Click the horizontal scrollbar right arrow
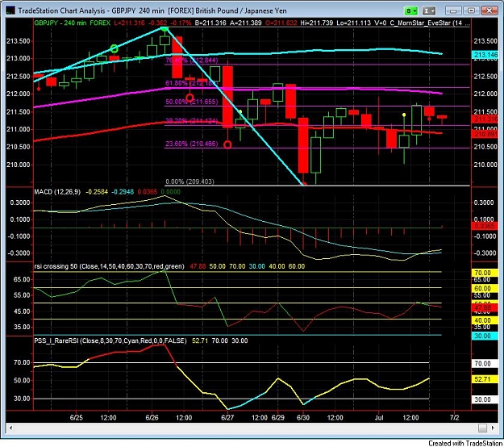The image size is (504, 447). 493,428
